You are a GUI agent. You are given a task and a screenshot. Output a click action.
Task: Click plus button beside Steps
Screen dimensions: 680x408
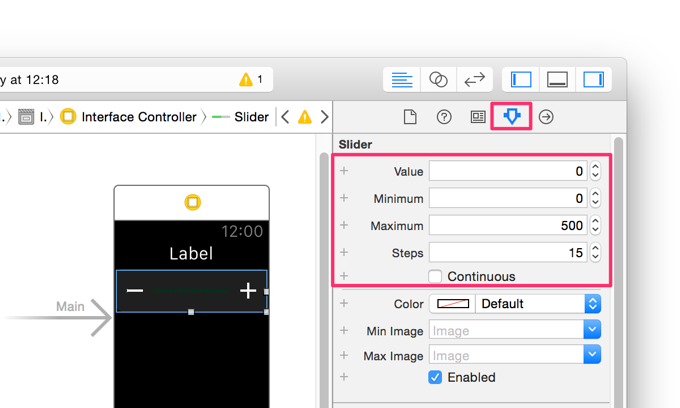(344, 252)
